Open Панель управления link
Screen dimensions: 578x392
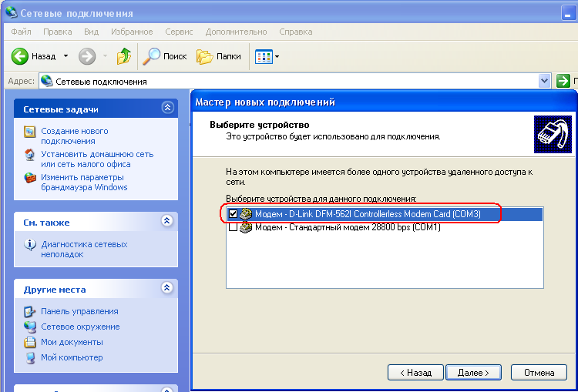[x=79, y=311]
